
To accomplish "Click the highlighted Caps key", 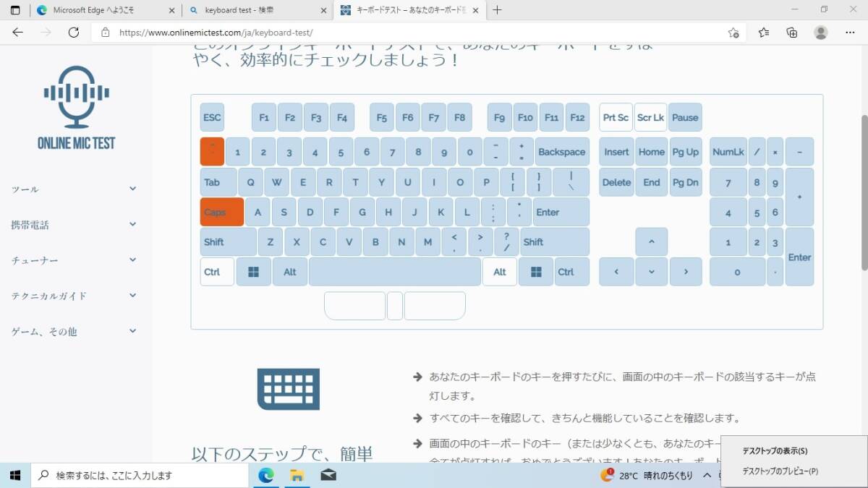I will click(222, 212).
